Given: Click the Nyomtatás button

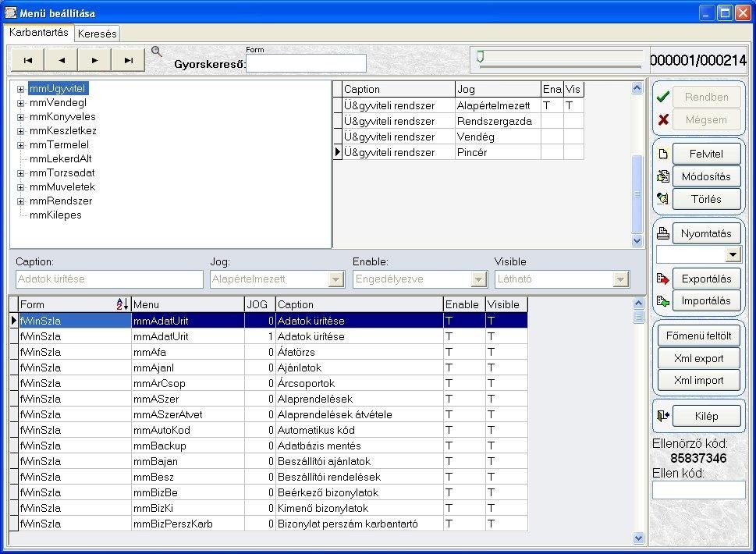Looking at the screenshot, I should (706, 233).
